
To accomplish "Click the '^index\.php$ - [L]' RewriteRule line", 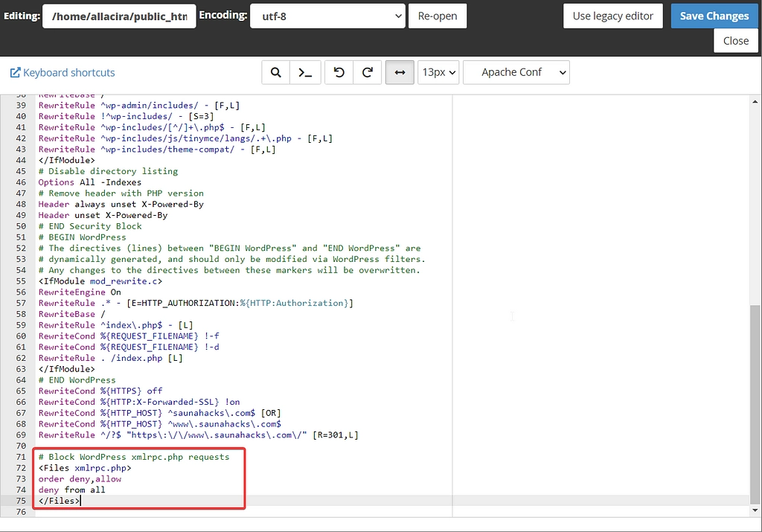I will (115, 325).
